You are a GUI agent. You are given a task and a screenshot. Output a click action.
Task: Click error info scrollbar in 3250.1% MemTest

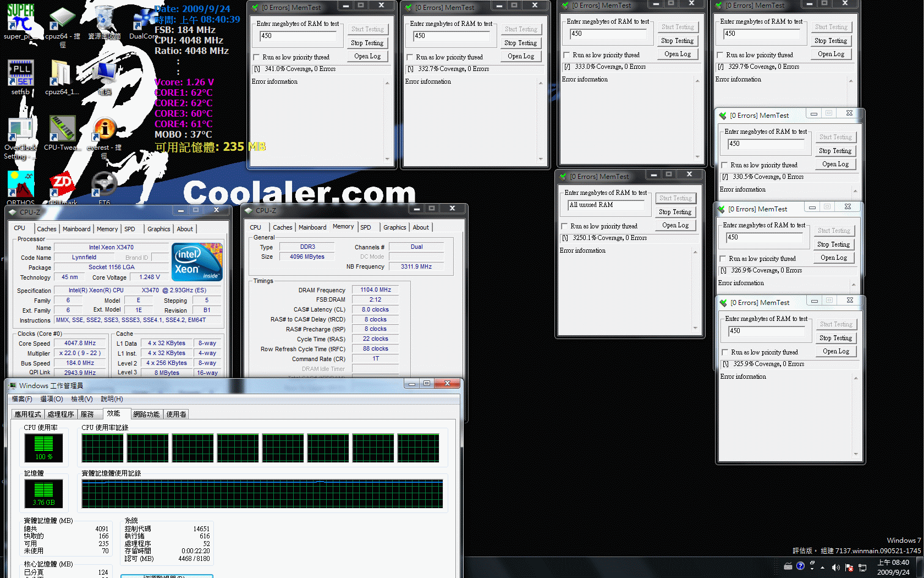coord(695,290)
